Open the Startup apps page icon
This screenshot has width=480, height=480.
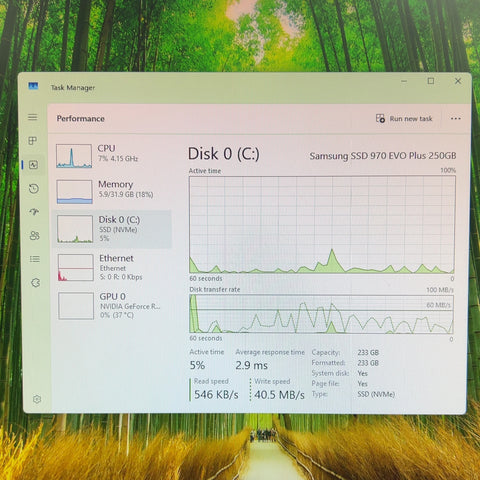coord(34,212)
